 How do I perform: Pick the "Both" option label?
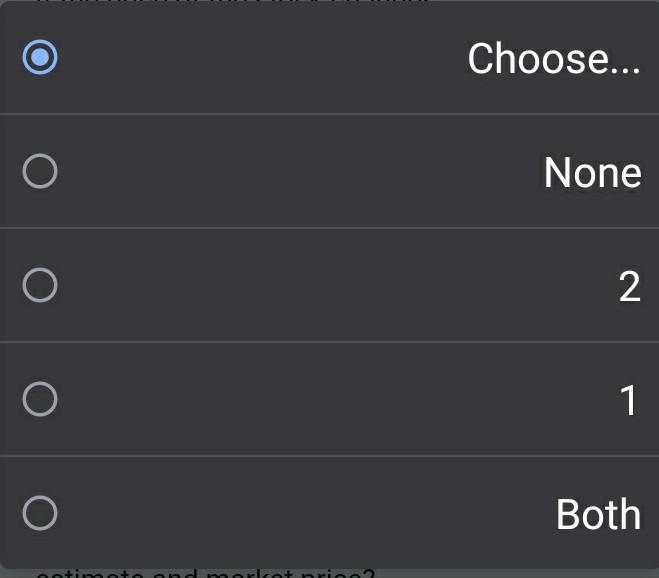pyautogui.click(x=598, y=515)
